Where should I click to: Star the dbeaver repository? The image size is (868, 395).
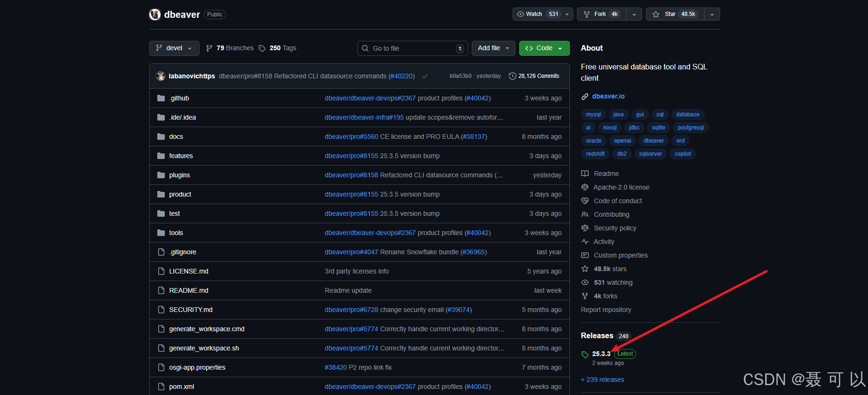click(x=675, y=14)
